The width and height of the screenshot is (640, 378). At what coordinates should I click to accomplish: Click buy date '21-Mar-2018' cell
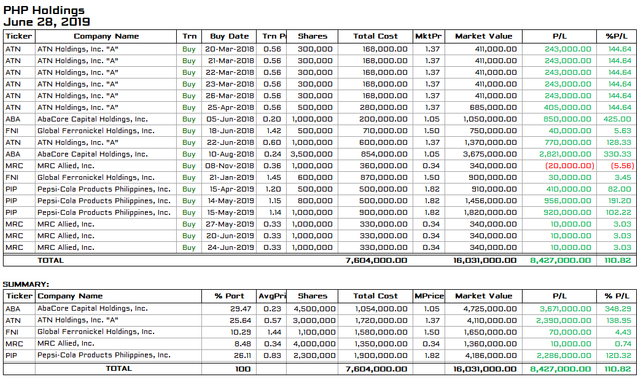pyautogui.click(x=229, y=61)
